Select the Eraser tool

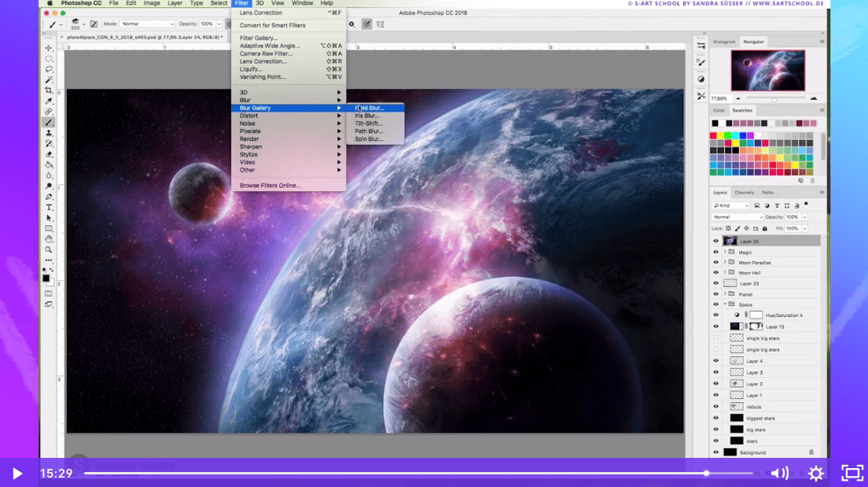click(x=49, y=154)
